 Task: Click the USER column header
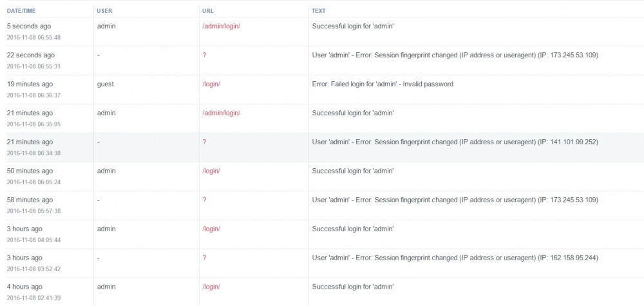[x=104, y=10]
